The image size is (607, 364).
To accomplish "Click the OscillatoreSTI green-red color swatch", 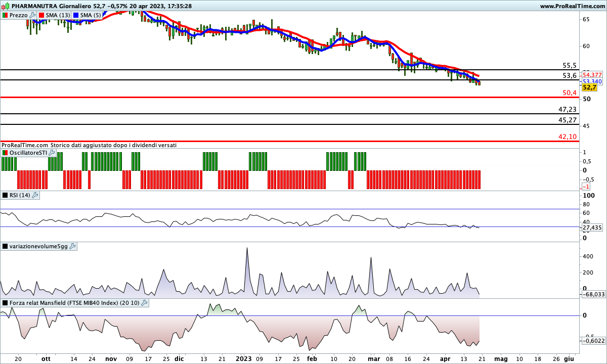I will [x=5, y=153].
